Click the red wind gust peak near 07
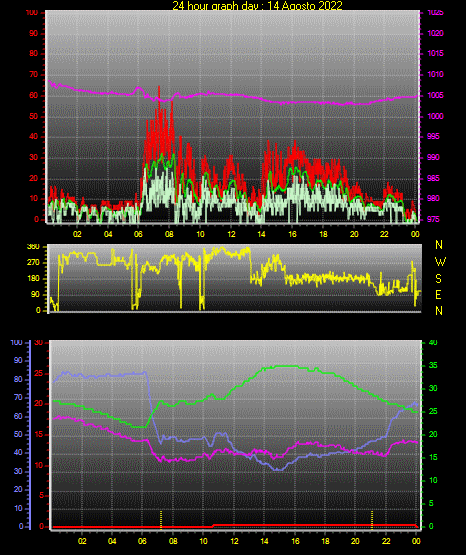Screen dimensions: 466x555 click(159, 88)
